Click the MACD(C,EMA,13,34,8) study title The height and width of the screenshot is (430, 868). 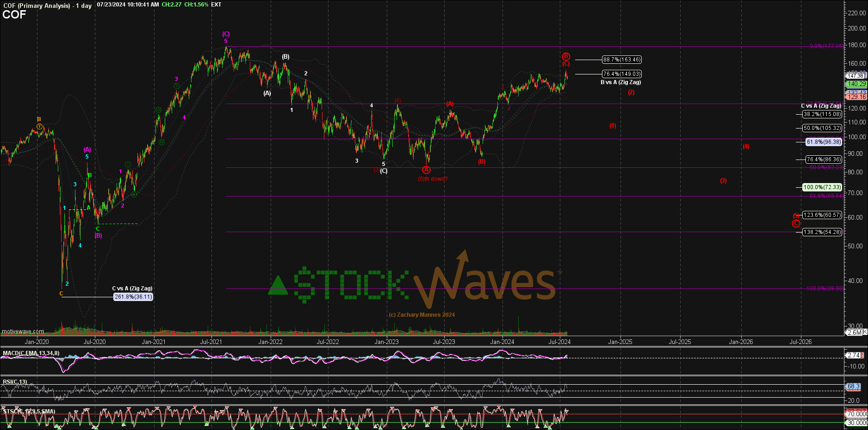(x=31, y=353)
